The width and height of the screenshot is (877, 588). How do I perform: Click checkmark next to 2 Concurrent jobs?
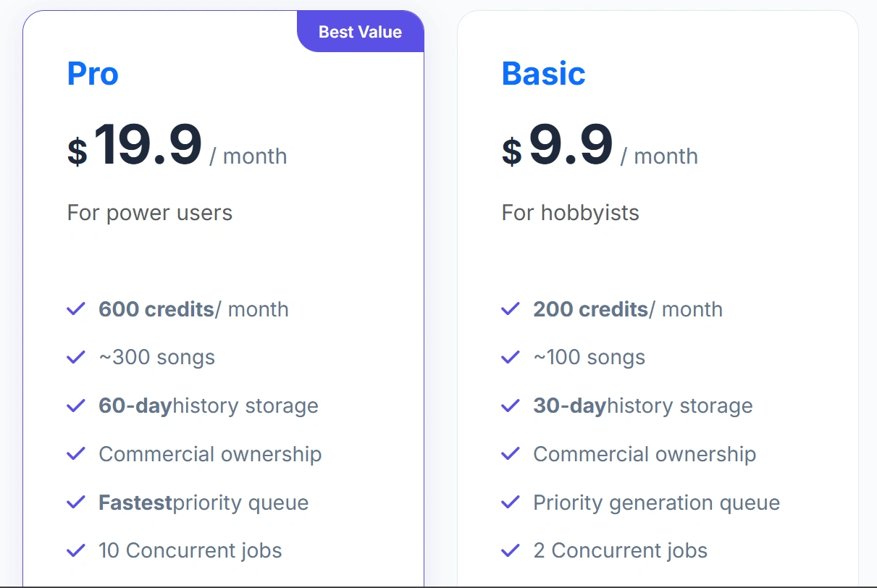click(x=511, y=551)
